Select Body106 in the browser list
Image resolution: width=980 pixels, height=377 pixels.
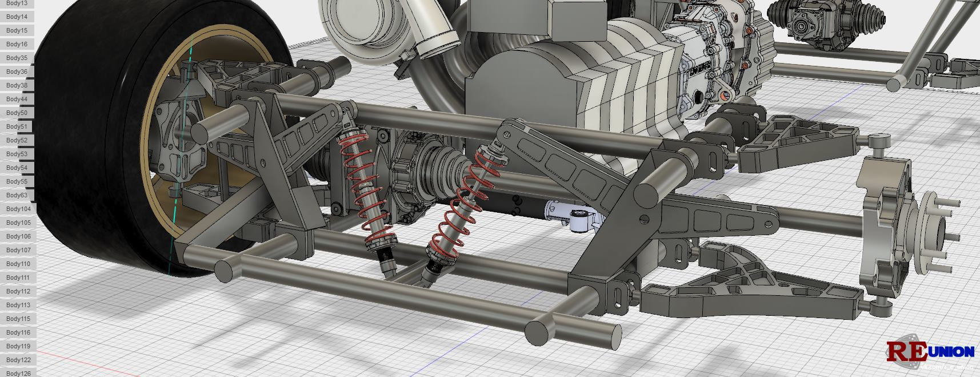coord(18,236)
